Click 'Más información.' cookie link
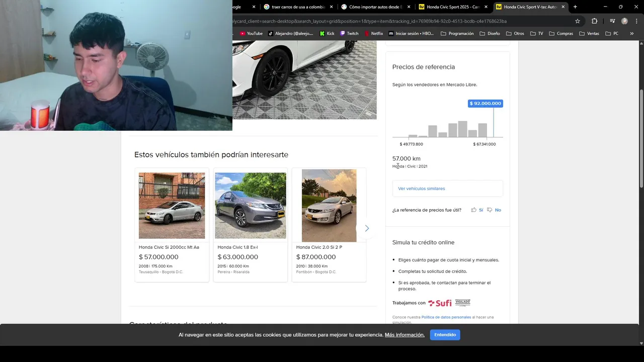Image resolution: width=644 pixels, height=362 pixels. (x=405, y=335)
